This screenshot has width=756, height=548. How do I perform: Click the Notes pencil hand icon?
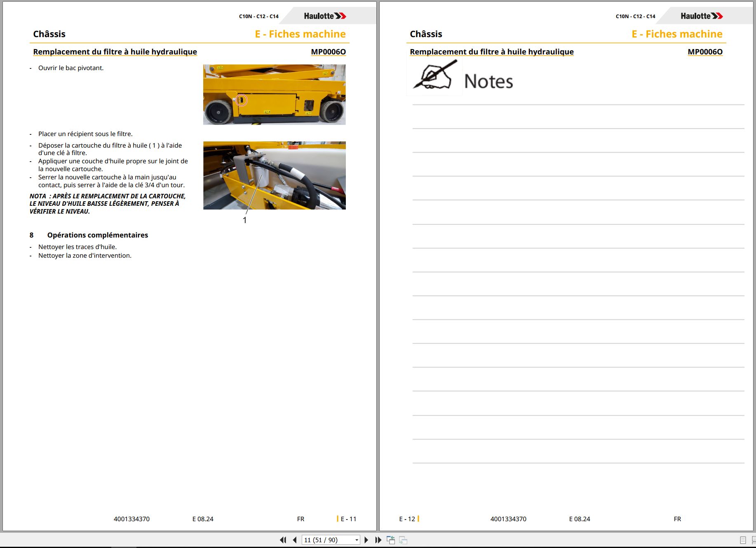435,75
